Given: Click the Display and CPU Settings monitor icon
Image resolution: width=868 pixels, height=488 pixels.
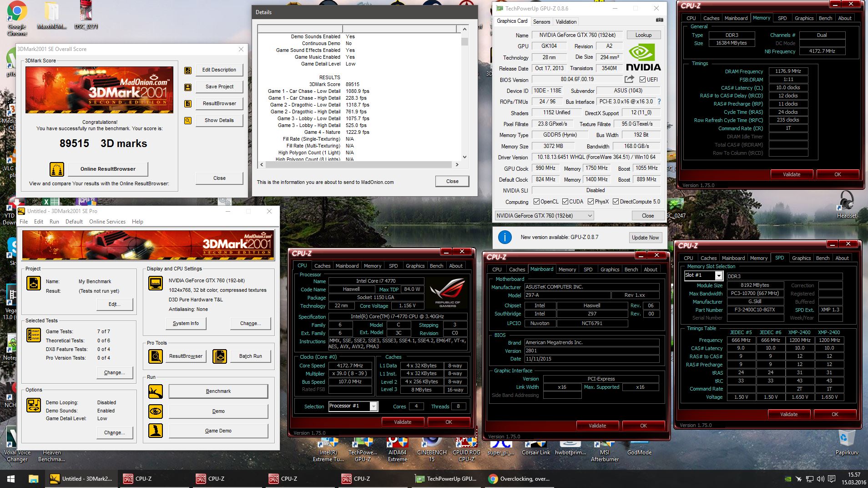Looking at the screenshot, I should click(156, 283).
